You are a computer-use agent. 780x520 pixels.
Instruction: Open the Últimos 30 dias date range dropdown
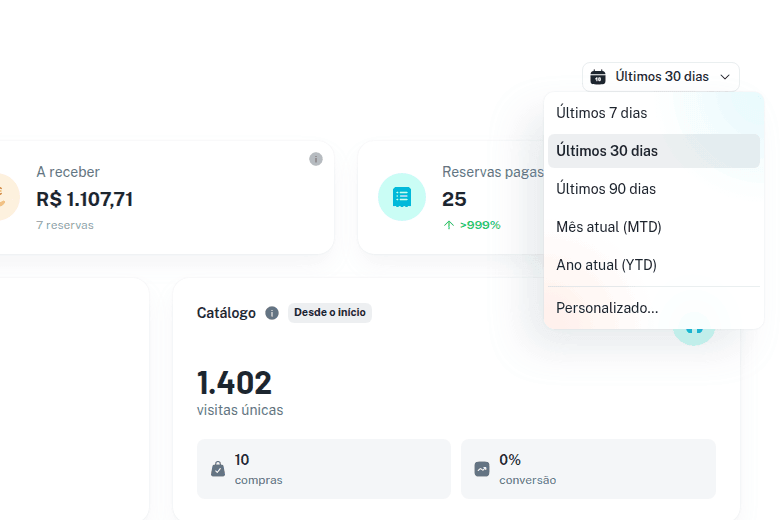[661, 77]
